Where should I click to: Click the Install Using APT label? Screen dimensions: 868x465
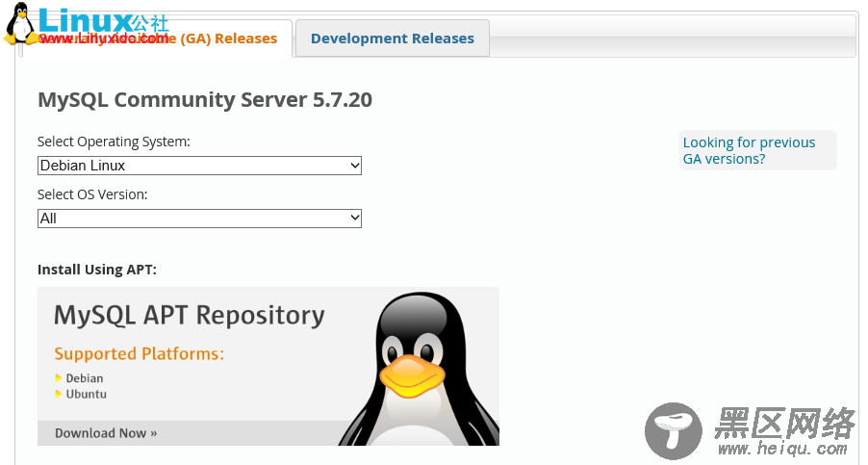point(97,270)
